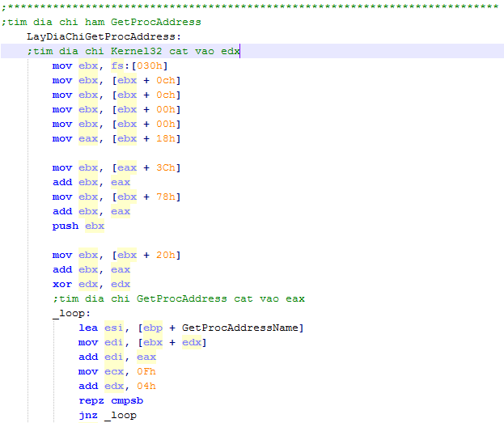504x423 pixels.
Task: Click the line 'jnz _loop'
Action: pos(108,416)
